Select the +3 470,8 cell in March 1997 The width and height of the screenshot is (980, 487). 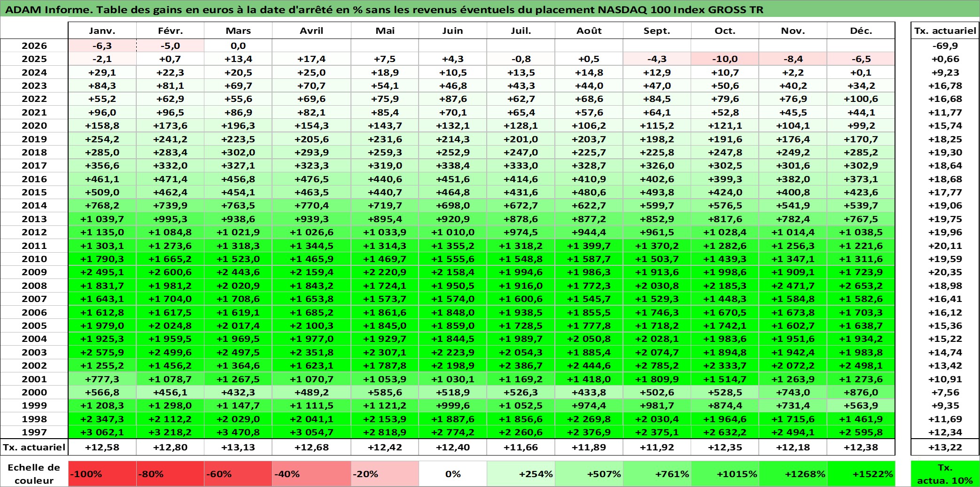[x=238, y=432]
